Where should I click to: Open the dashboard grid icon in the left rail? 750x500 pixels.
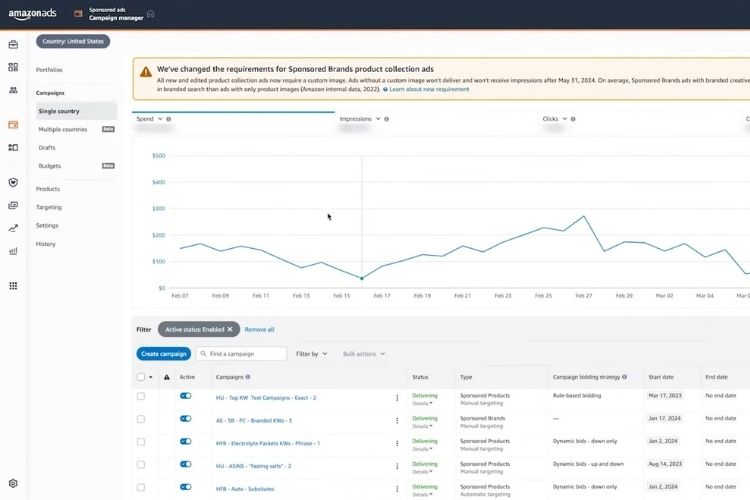(x=13, y=67)
